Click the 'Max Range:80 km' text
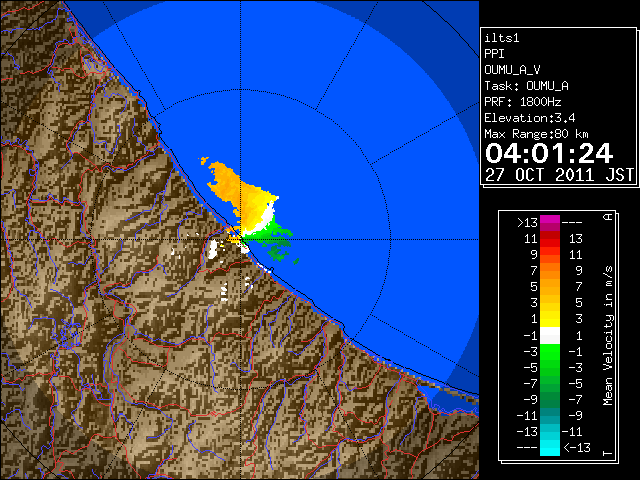This screenshot has height=480, width=640. [536, 134]
